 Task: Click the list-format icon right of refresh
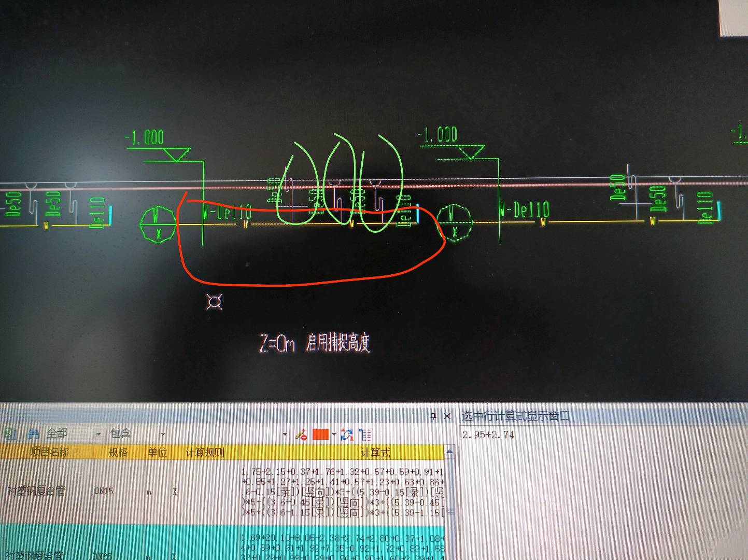(x=365, y=435)
